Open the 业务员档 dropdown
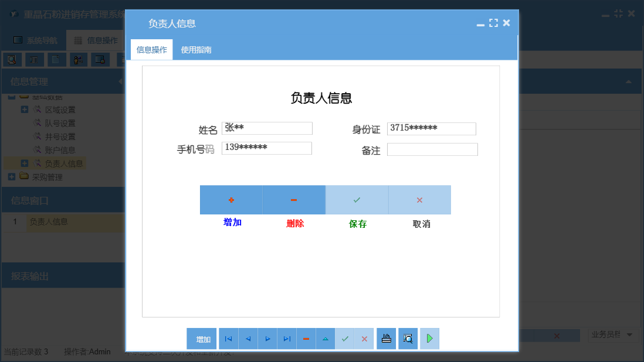The height and width of the screenshot is (362, 644). point(614,335)
